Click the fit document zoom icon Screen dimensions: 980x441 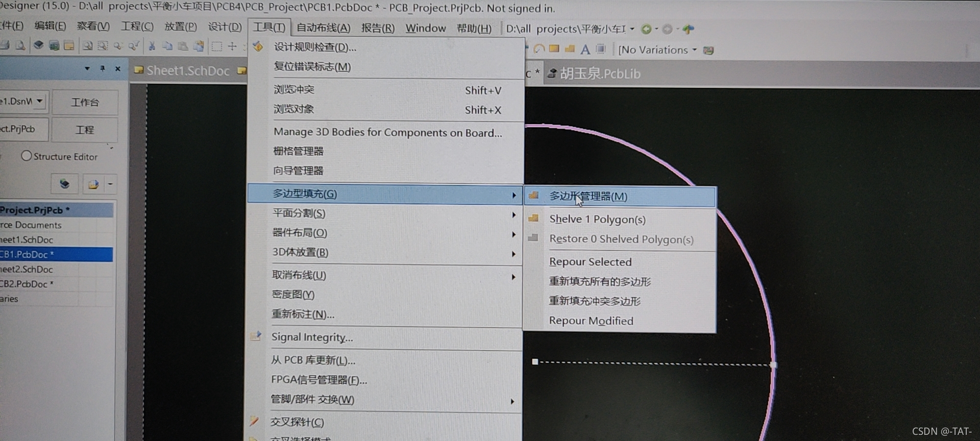pyautogui.click(x=87, y=46)
